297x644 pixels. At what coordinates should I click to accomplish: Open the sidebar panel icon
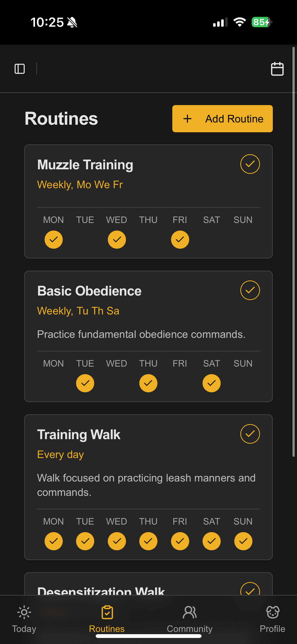[20, 69]
